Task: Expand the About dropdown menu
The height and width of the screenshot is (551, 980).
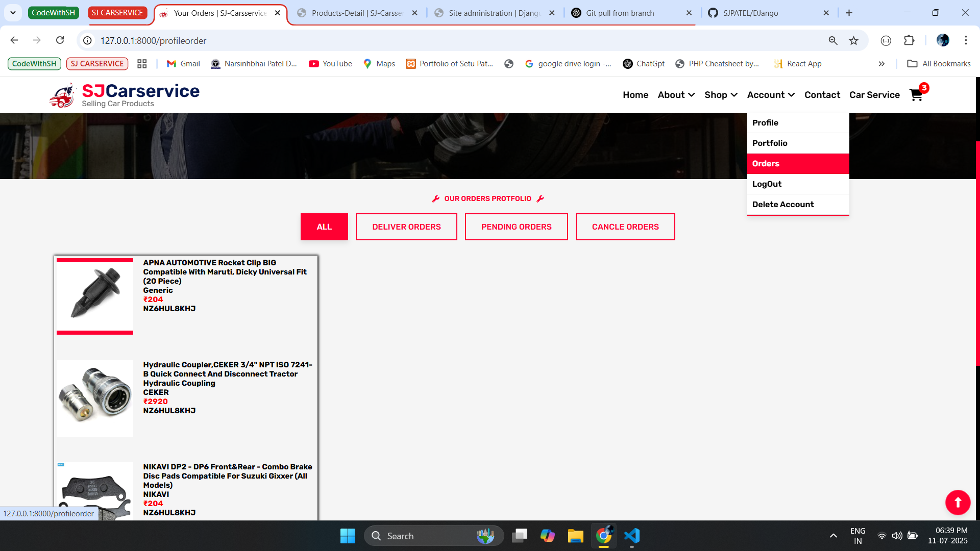Action: pos(676,95)
